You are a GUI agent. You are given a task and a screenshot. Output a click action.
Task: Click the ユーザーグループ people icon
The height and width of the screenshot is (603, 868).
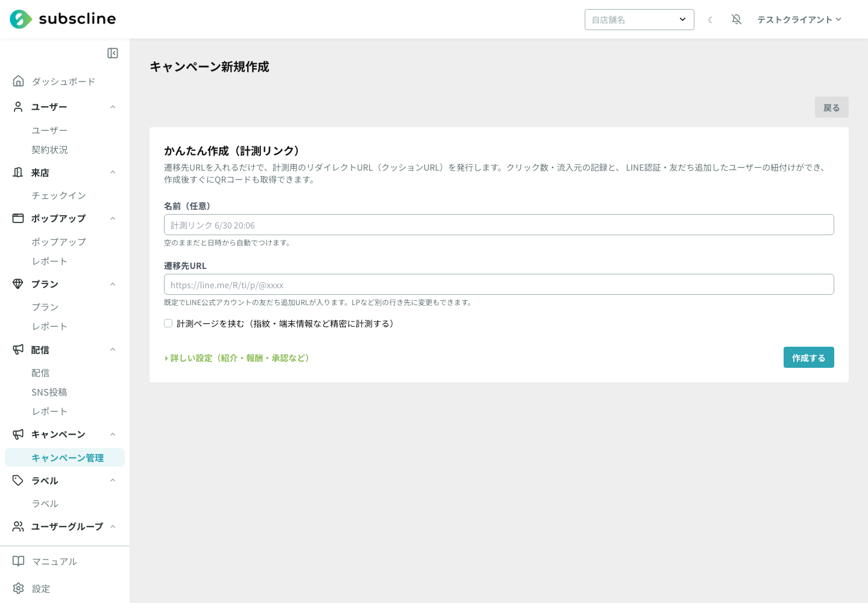(19, 526)
